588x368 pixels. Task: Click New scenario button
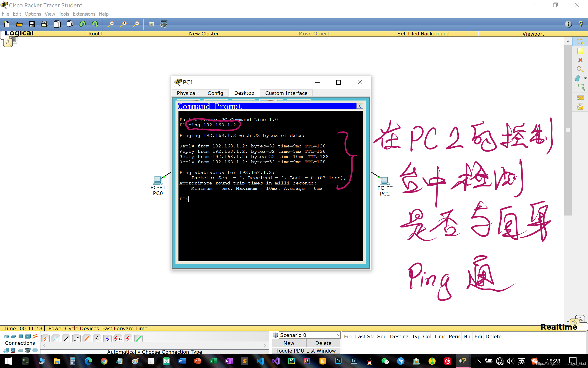[289, 343]
